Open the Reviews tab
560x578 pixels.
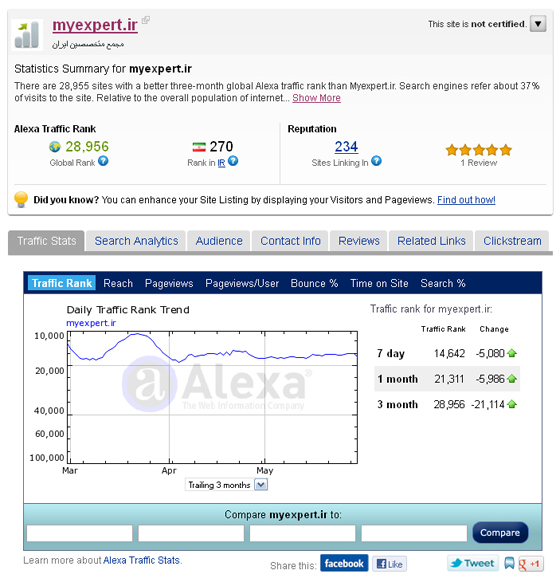(x=359, y=241)
